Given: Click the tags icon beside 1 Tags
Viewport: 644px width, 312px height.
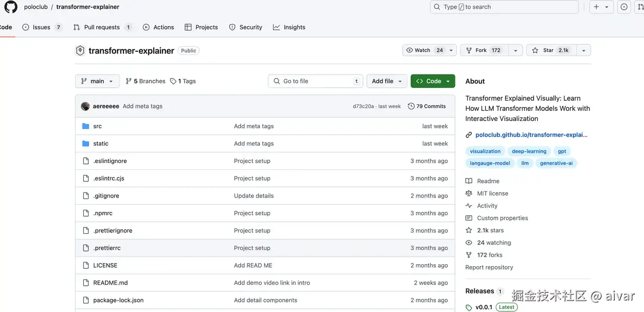Looking at the screenshot, I should 173,81.
